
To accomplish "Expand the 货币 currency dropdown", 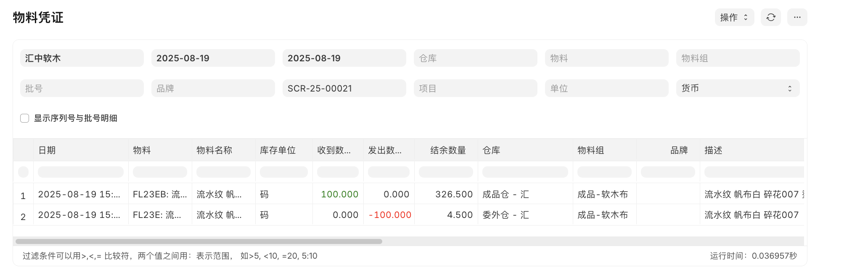I will point(737,88).
